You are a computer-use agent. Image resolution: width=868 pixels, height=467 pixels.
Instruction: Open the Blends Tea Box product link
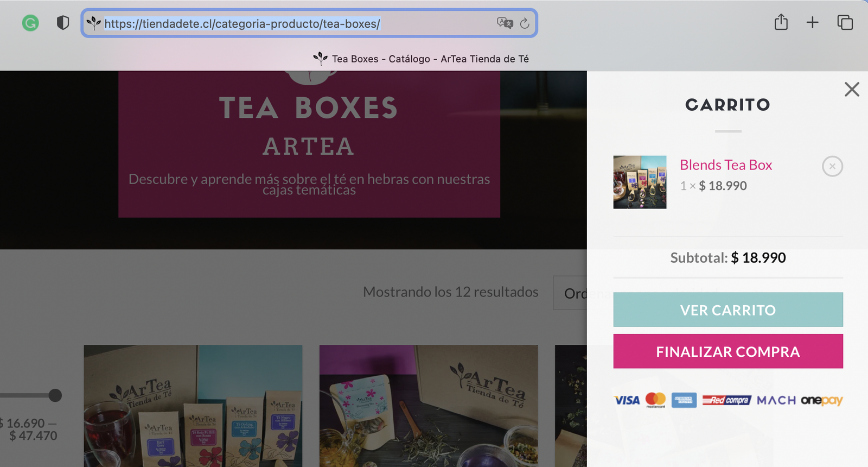[x=725, y=165]
